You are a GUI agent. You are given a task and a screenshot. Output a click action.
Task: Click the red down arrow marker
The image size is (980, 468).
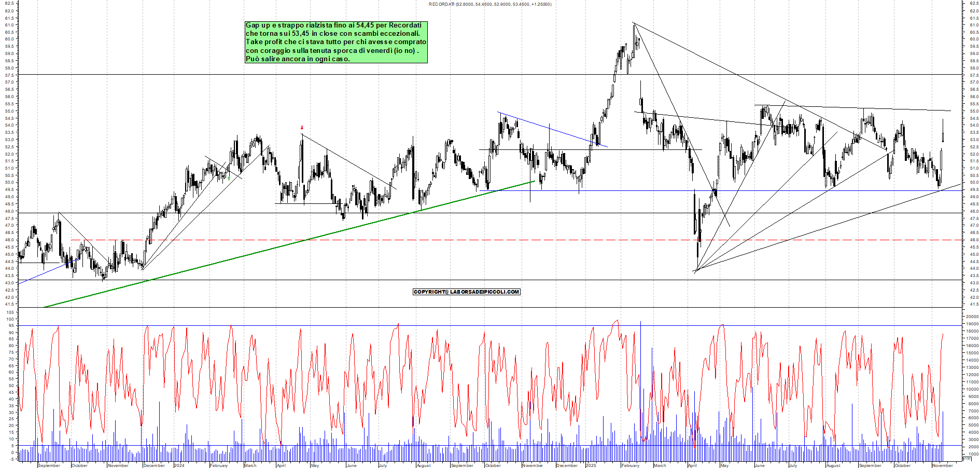pos(302,128)
